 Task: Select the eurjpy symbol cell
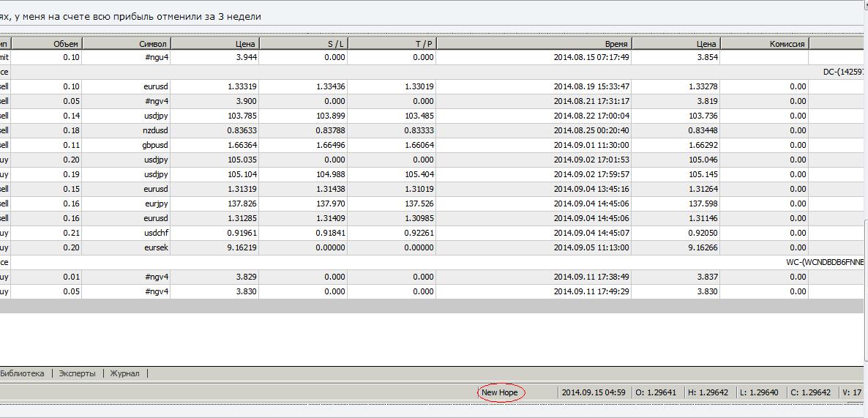[x=157, y=204]
